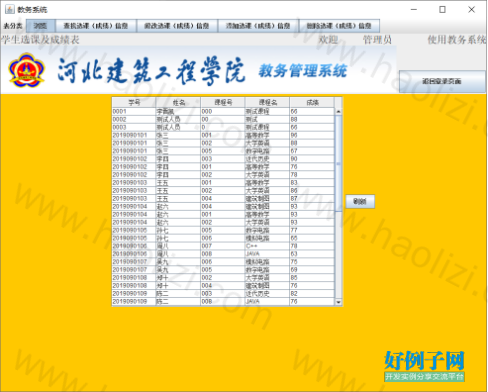Click the 刷新 button beside the table
488x392 pixels.
click(360, 202)
